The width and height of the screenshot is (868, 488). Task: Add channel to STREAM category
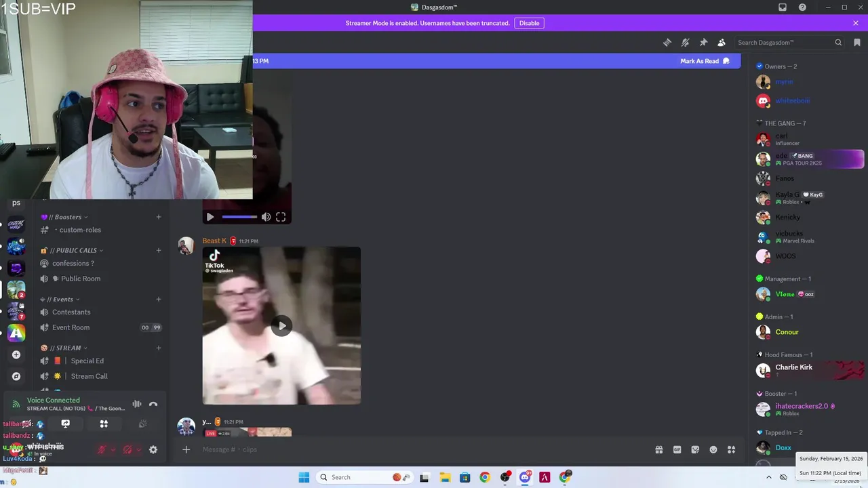tap(159, 348)
